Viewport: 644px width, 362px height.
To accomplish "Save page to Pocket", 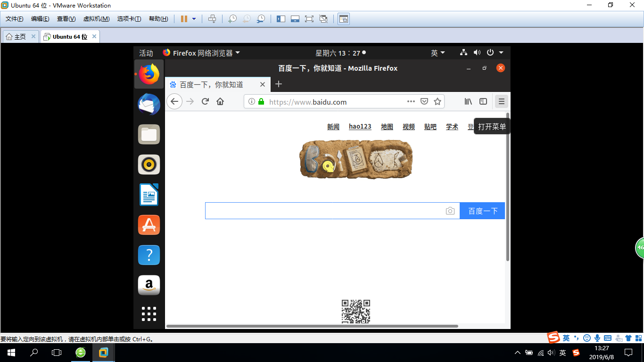I will pos(424,101).
